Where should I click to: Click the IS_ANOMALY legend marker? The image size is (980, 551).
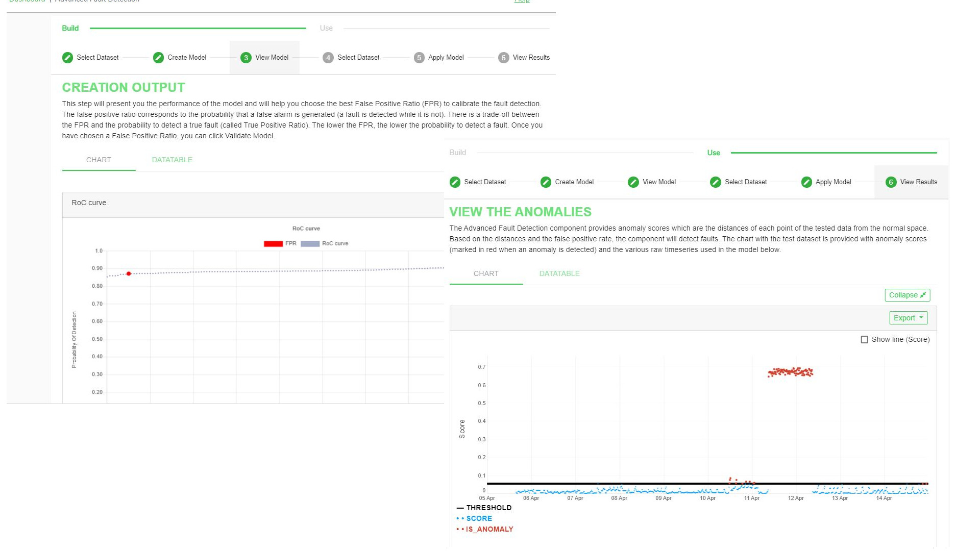coord(458,530)
